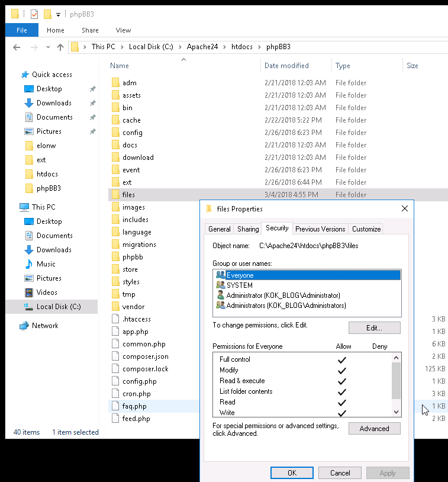Viewport: 448px width, 482px height.
Task: Click Apache24 in the address breadcrumb
Action: tap(202, 47)
